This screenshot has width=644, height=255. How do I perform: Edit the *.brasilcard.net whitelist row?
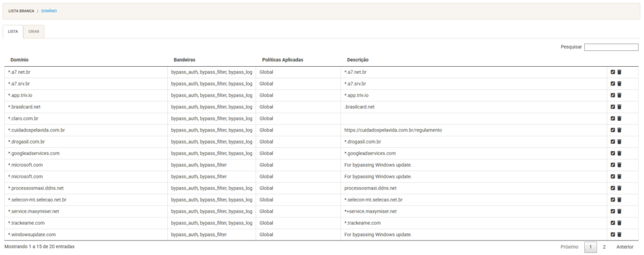click(x=613, y=106)
